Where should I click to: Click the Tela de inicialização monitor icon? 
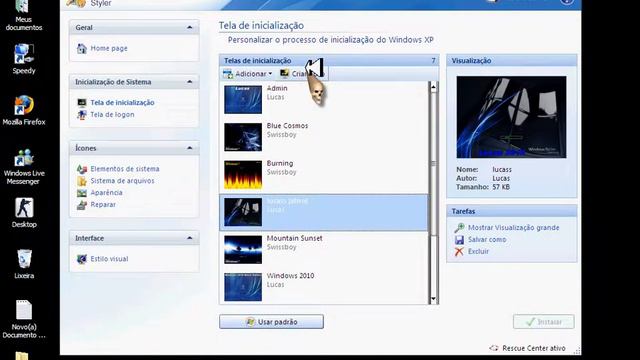pos(82,102)
